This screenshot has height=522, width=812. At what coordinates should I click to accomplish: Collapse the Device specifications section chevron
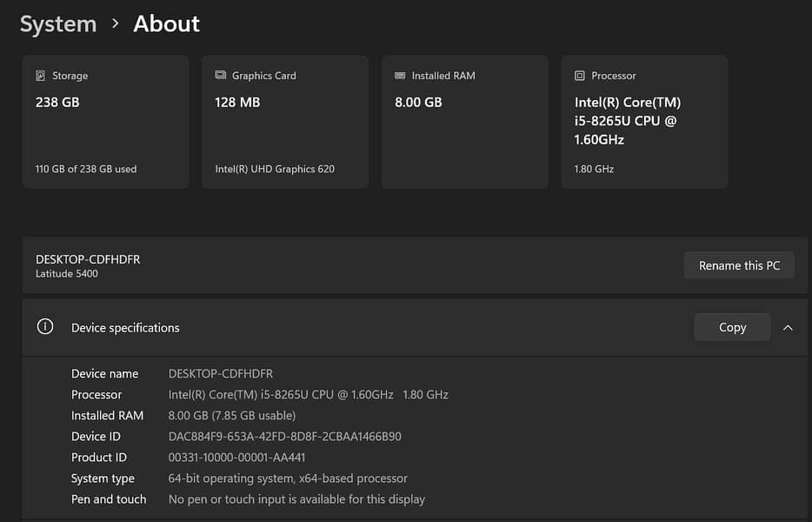pos(788,328)
